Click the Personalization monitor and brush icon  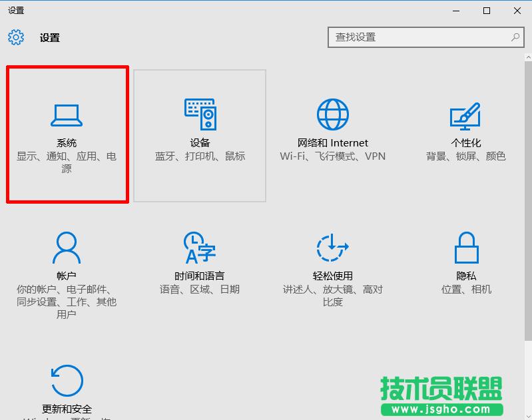[465, 115]
